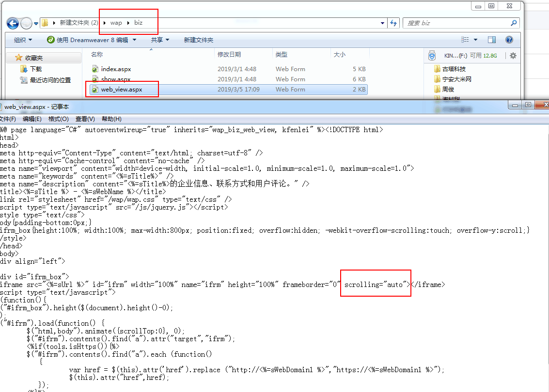
Task: Click the 搜索 biz search field
Action: 455,23
